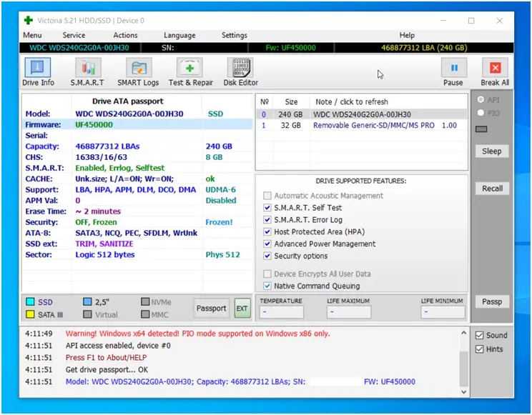The height and width of the screenshot is (415, 532).
Task: Click 'Press F1 to About/HELP' log line
Action: (x=107, y=357)
